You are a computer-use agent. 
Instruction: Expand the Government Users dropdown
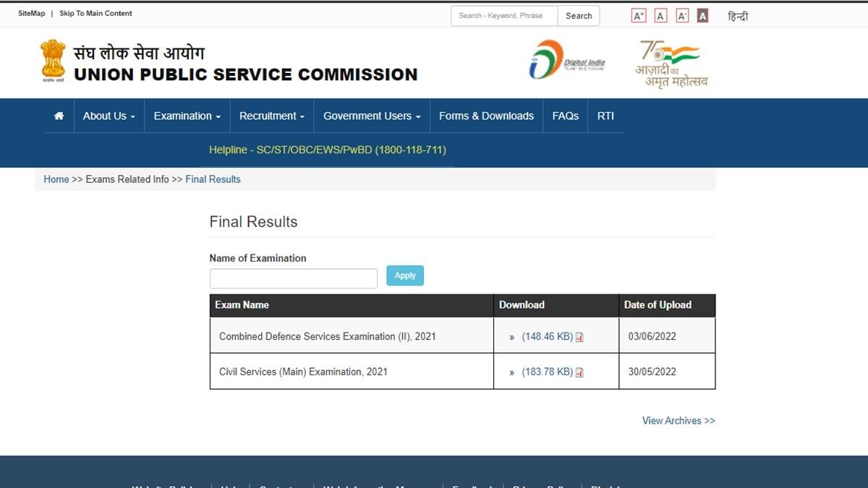pos(371,116)
